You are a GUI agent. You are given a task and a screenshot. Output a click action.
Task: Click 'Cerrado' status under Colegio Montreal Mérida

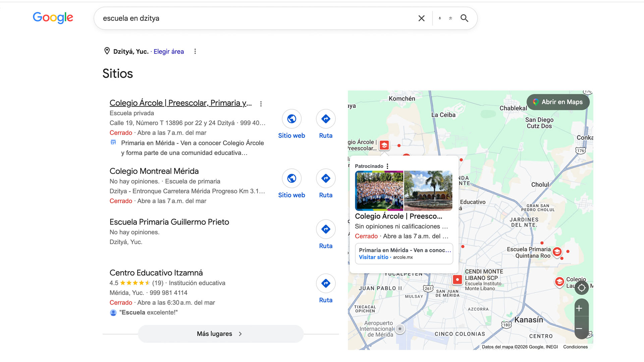click(x=121, y=201)
